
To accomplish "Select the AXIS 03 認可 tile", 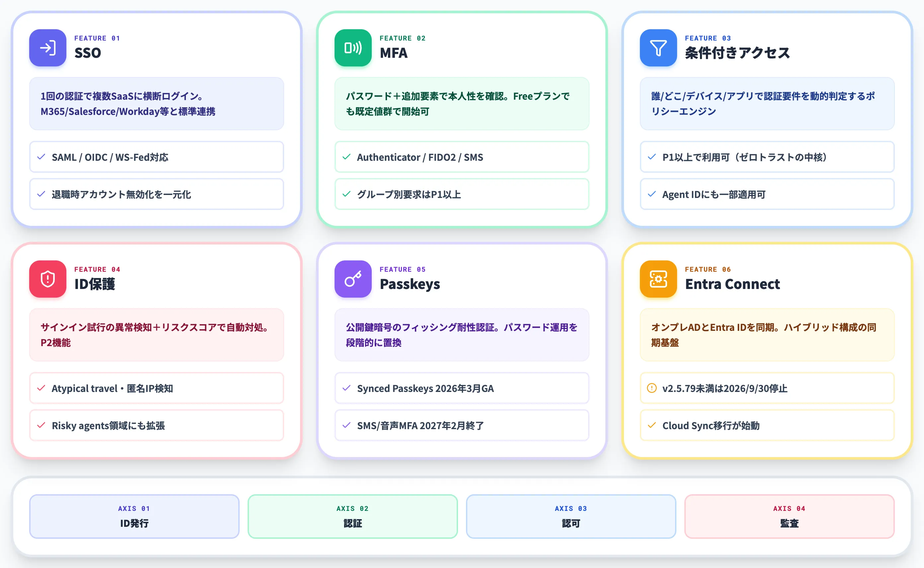I will (x=571, y=516).
